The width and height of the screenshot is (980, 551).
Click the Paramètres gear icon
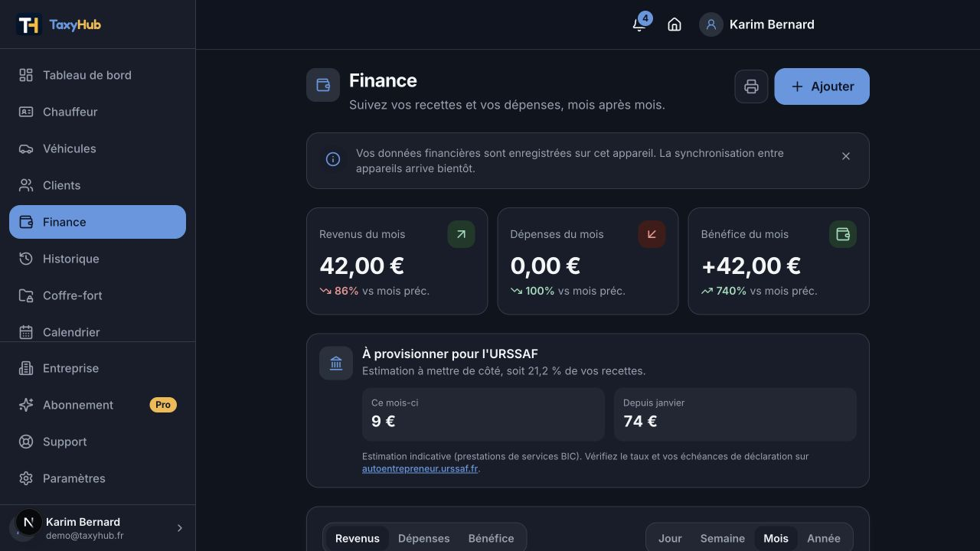[x=26, y=478]
